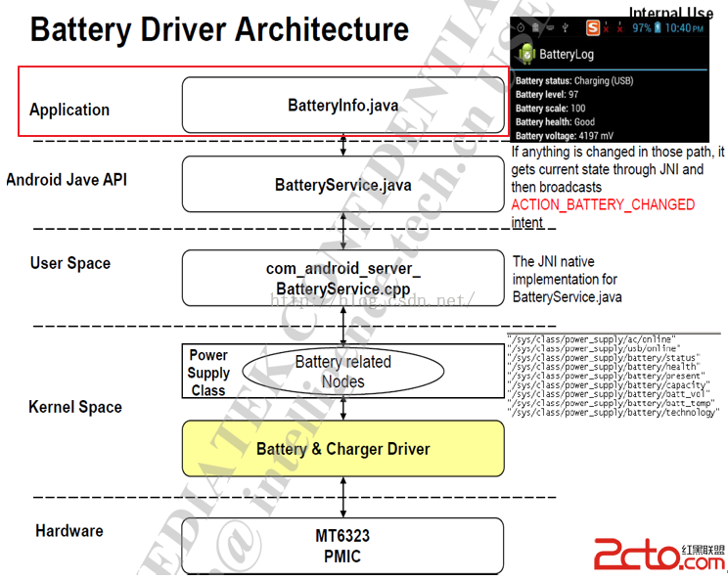Tap the 10:40 PM clock in status bar
Viewport: 728px width, 580px height.
pyautogui.click(x=684, y=28)
